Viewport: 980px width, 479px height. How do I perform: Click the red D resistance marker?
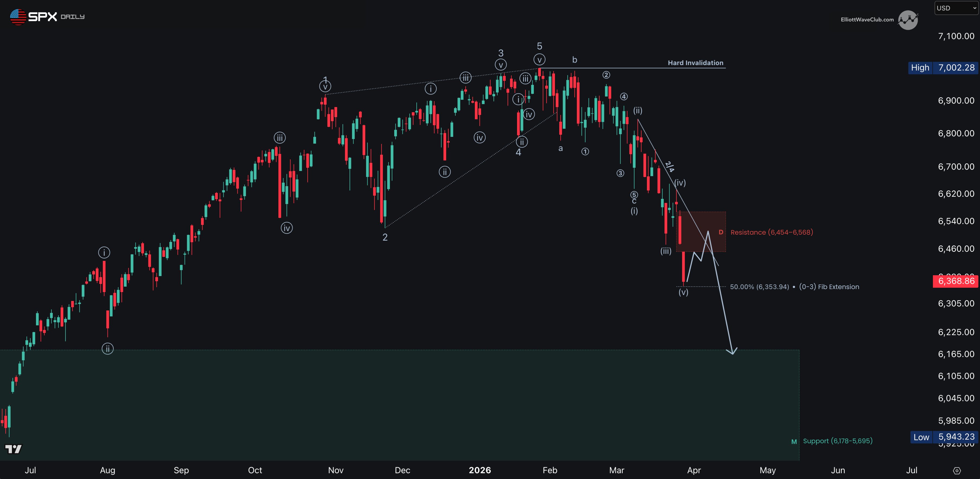point(721,232)
